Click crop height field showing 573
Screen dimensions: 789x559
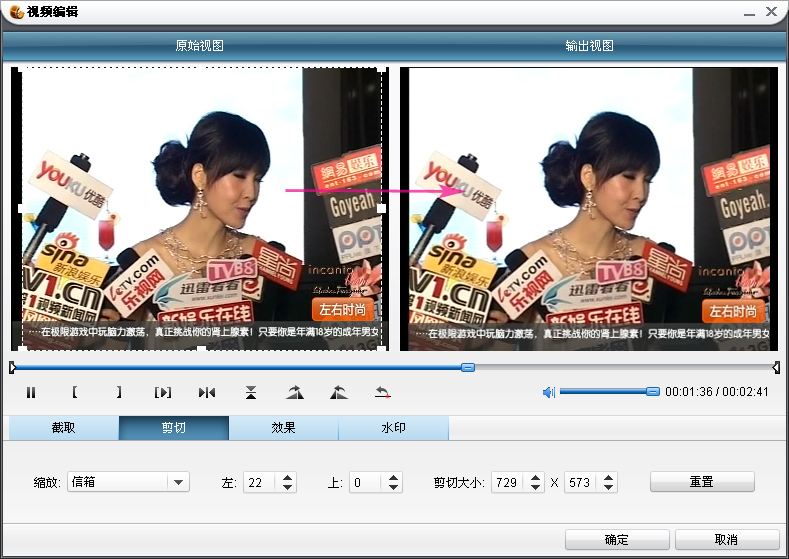click(x=580, y=483)
